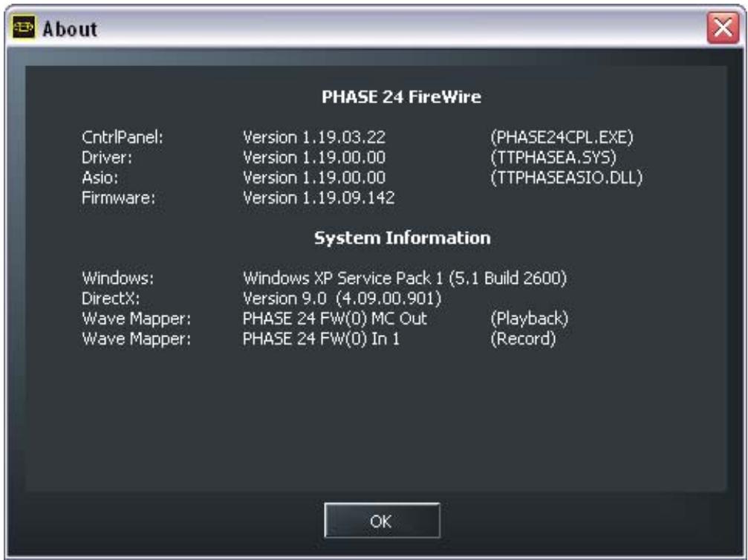748x560 pixels.
Task: Click the OK button
Action: tap(382, 521)
